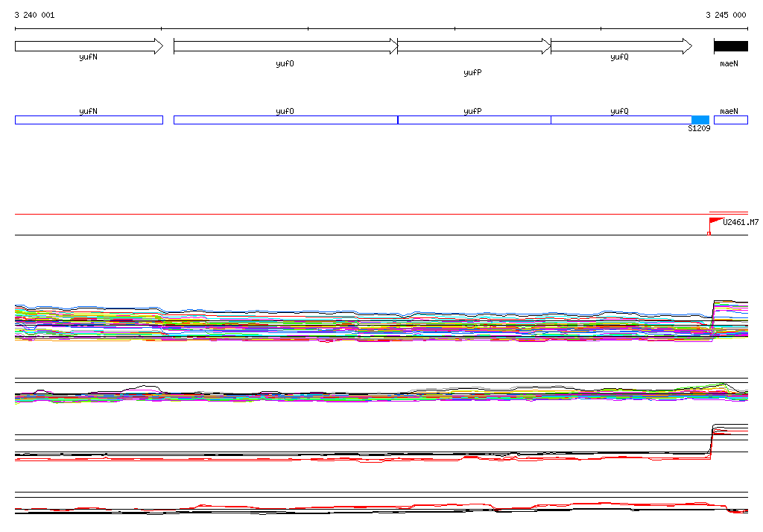Click the end coordinate 3 245 000
763x532 pixels.
pyautogui.click(x=726, y=15)
